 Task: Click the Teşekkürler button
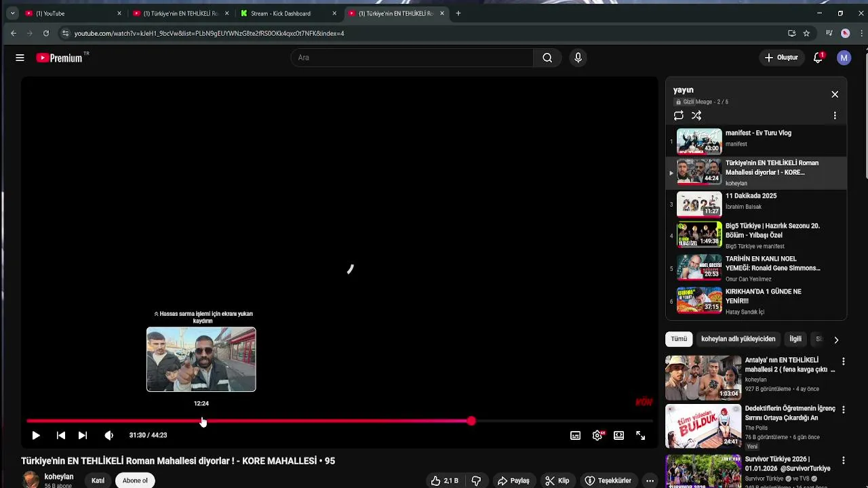[608, 481]
